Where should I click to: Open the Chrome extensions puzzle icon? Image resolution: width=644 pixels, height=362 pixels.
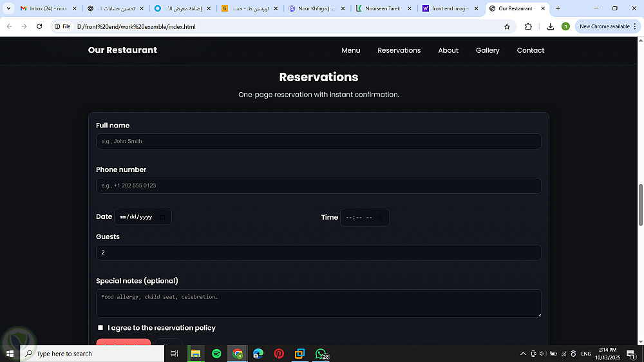tap(528, 26)
